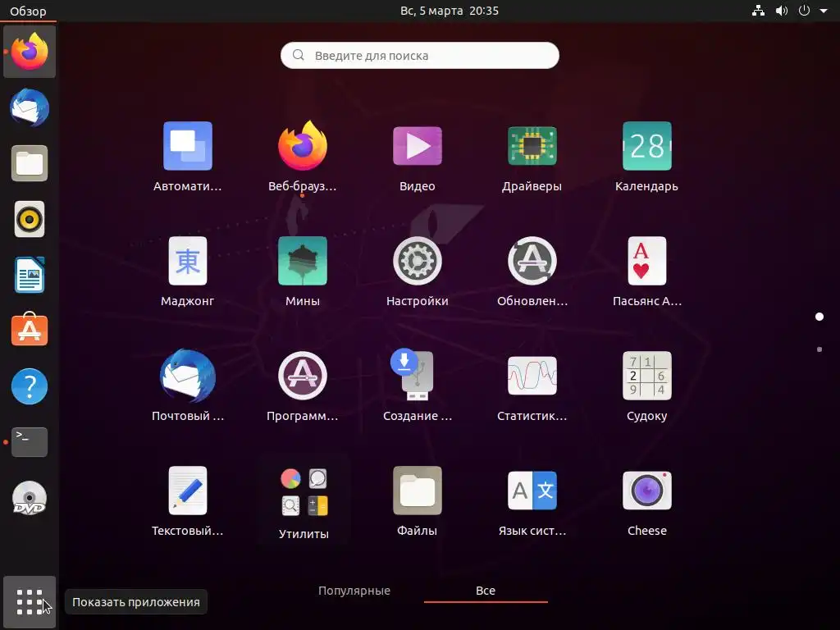Select the Все tab
This screenshot has width=840, height=630.
click(x=486, y=591)
